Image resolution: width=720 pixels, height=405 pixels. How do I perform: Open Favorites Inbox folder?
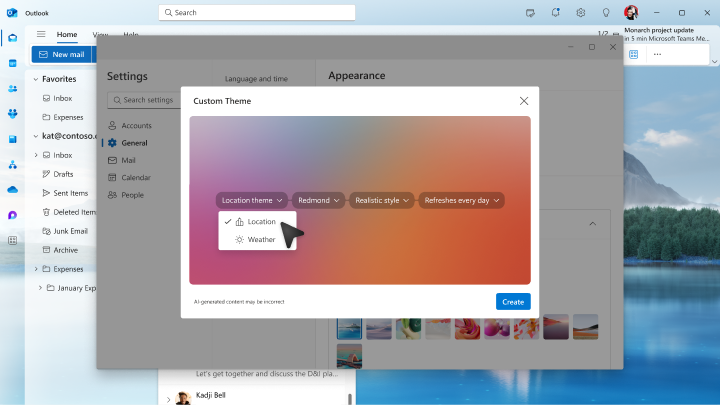pos(57,98)
